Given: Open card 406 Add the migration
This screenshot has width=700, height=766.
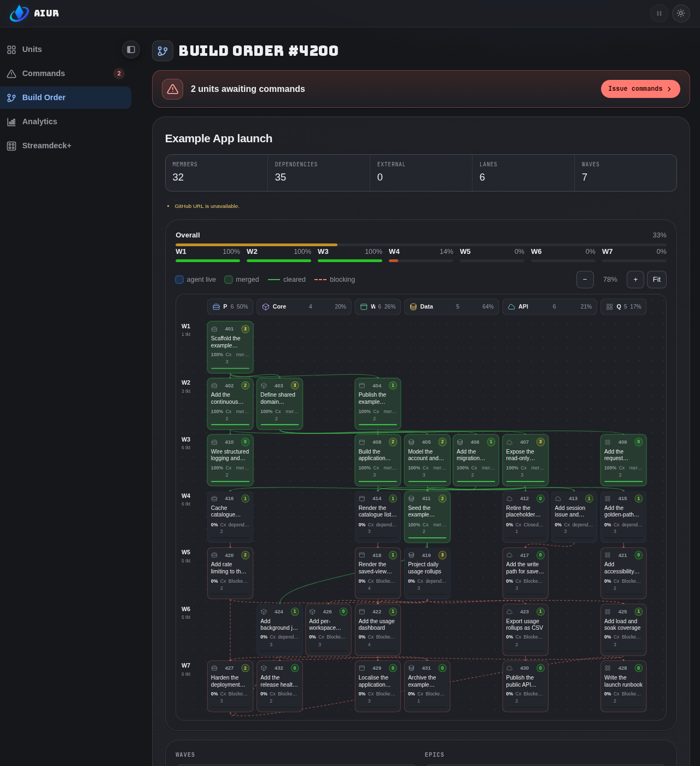Looking at the screenshot, I should click(x=476, y=460).
